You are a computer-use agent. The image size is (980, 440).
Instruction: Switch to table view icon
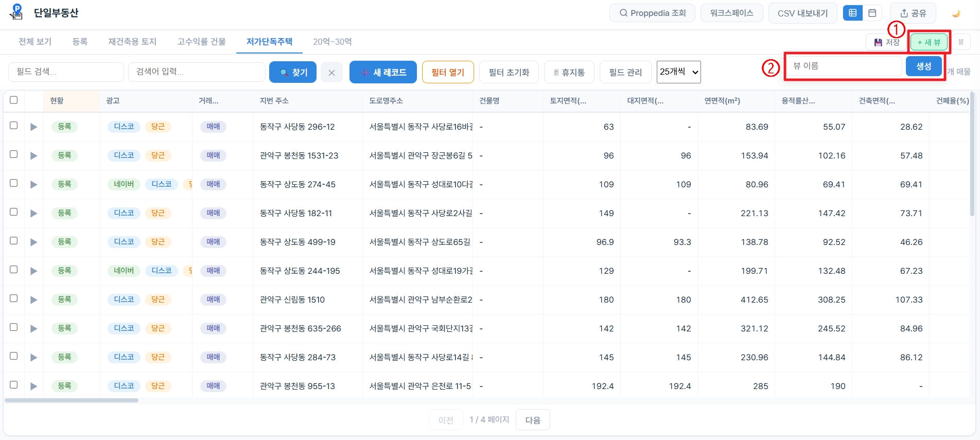(x=853, y=13)
